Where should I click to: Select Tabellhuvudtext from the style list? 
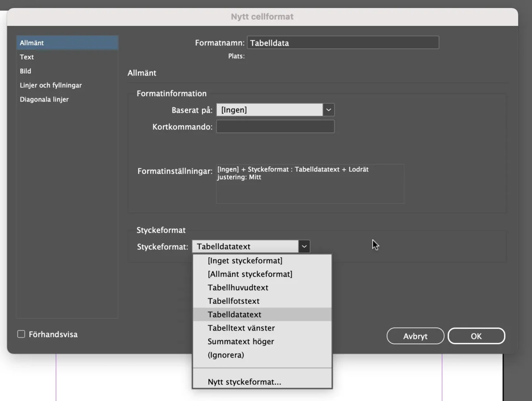239,287
